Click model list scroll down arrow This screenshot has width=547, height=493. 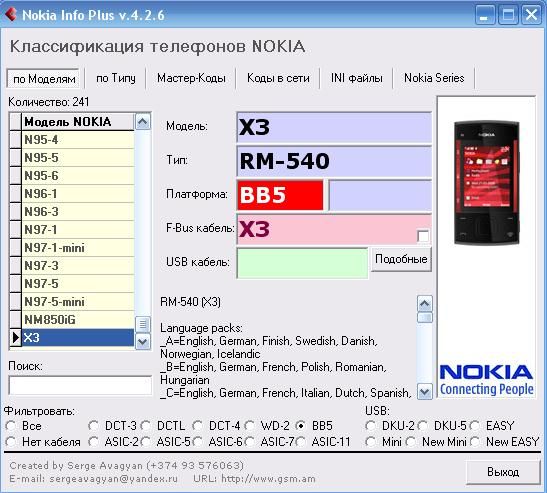pos(143,342)
